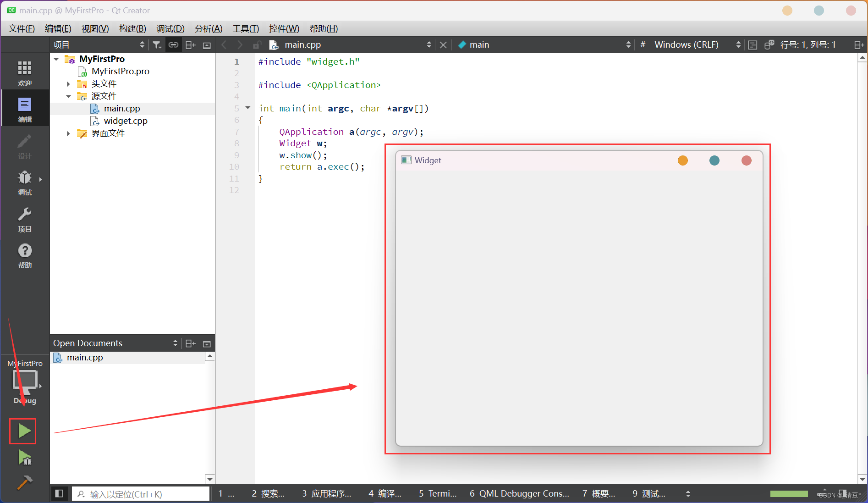Open the output panes selector arrows
This screenshot has height=503, width=868.
pyautogui.click(x=688, y=494)
